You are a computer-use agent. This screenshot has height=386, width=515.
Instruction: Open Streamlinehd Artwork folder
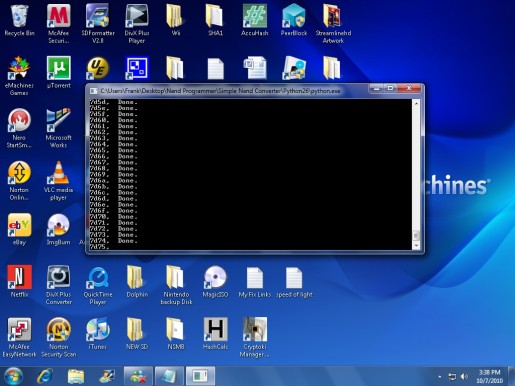(x=333, y=24)
